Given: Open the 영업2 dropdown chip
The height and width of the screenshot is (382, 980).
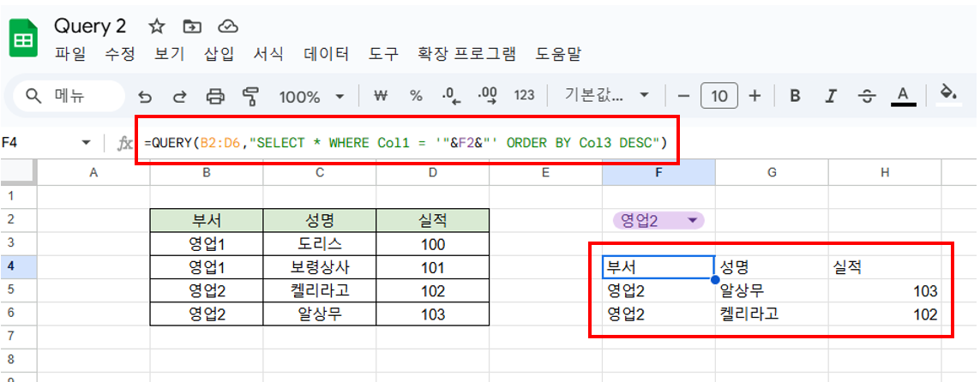Looking at the screenshot, I should click(x=658, y=220).
